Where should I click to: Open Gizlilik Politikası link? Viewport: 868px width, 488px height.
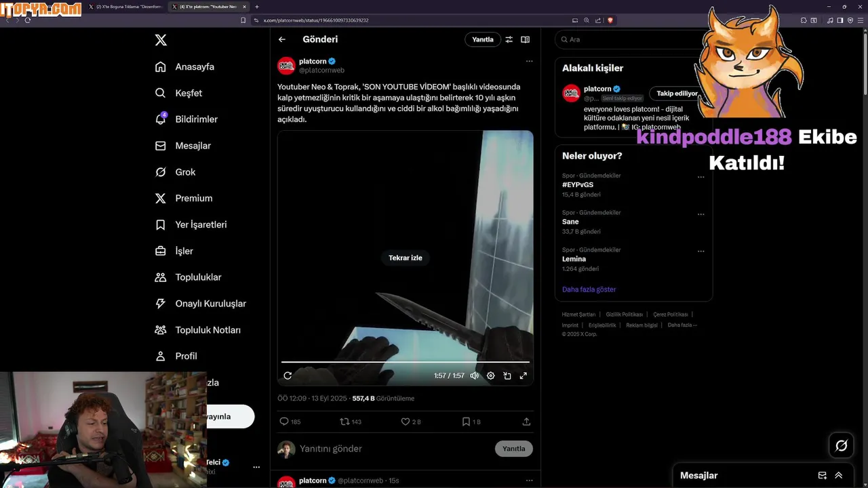(624, 314)
